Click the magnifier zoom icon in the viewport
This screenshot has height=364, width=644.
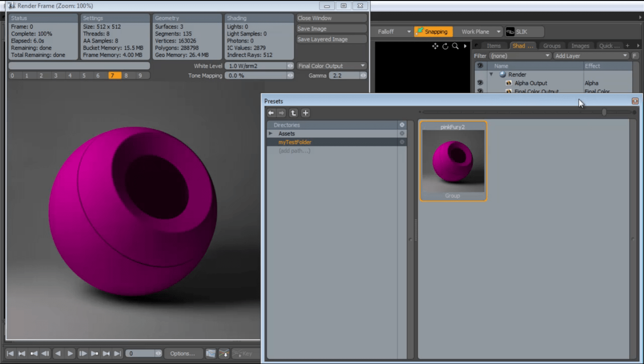click(x=455, y=46)
